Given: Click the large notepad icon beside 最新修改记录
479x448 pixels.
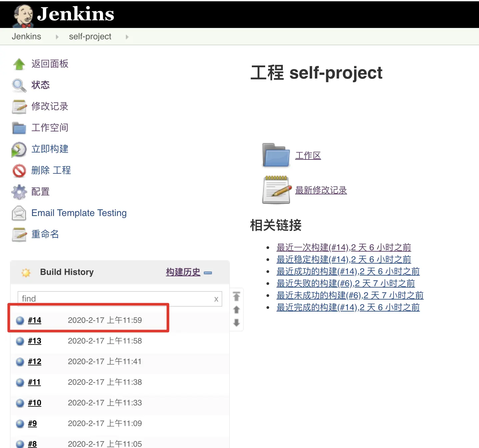Looking at the screenshot, I should (276, 190).
